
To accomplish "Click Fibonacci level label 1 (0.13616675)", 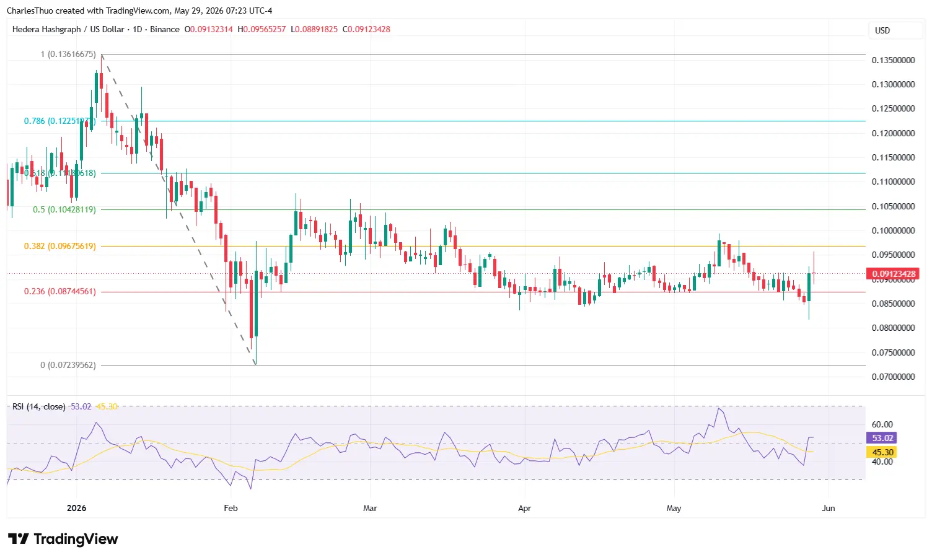I will (68, 55).
